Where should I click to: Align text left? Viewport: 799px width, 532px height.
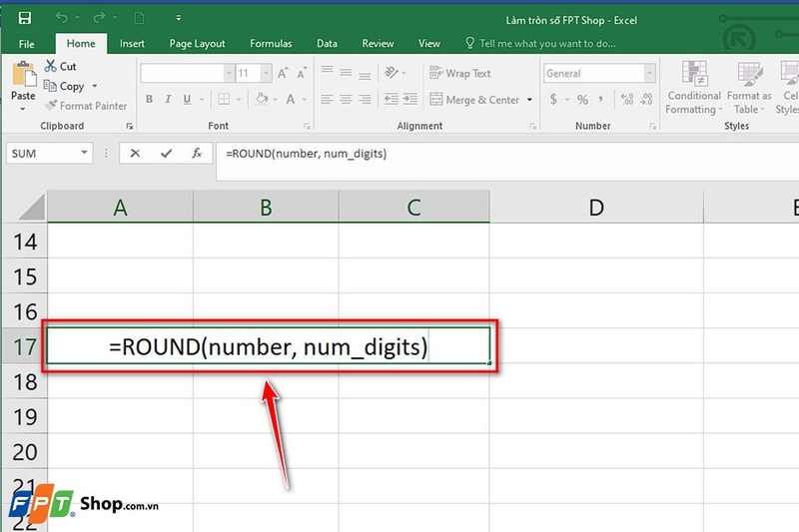328,99
